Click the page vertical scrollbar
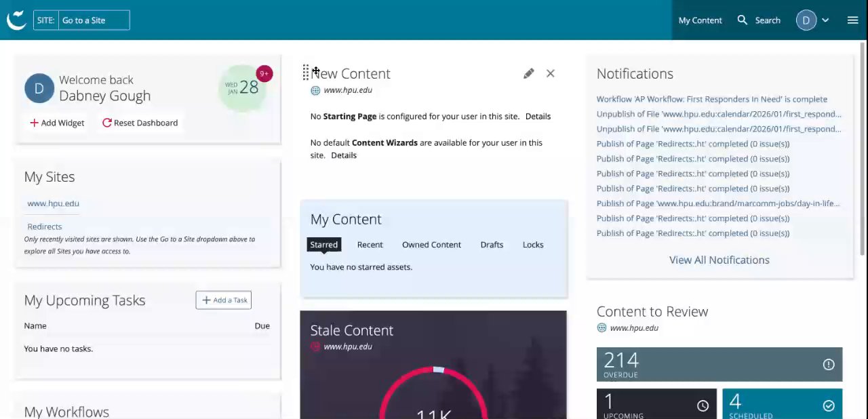This screenshot has height=419, width=868. tap(863, 149)
